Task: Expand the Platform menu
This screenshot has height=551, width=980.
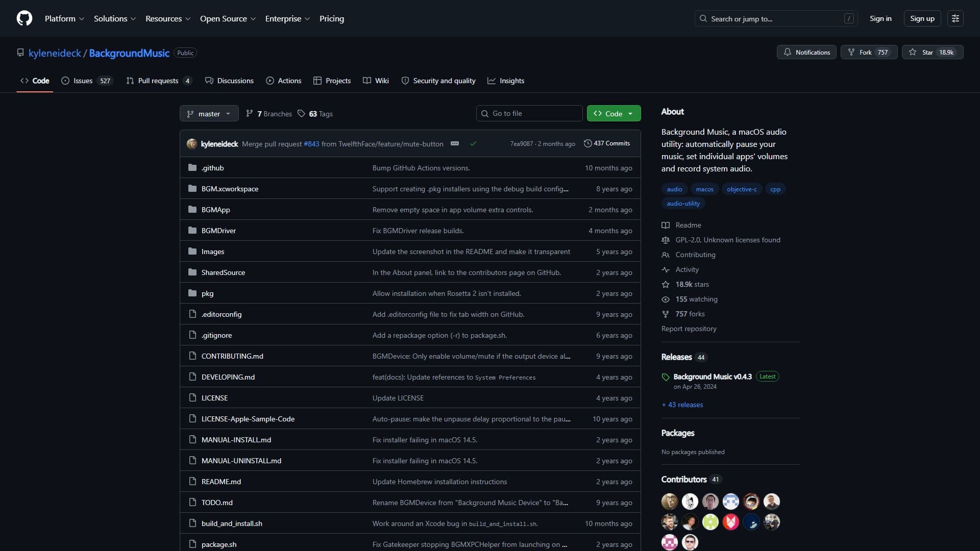Action: pos(64,18)
